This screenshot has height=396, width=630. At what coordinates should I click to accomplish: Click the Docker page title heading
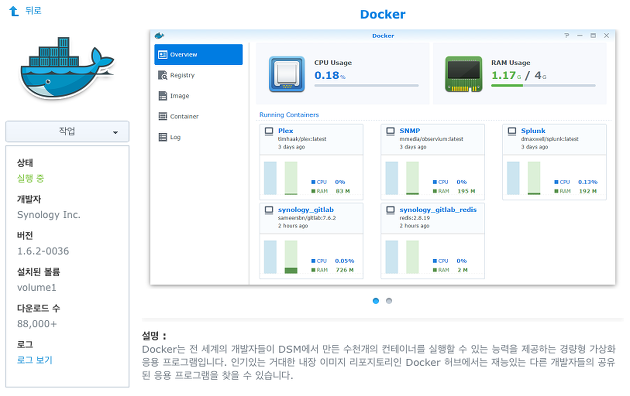[x=382, y=14]
